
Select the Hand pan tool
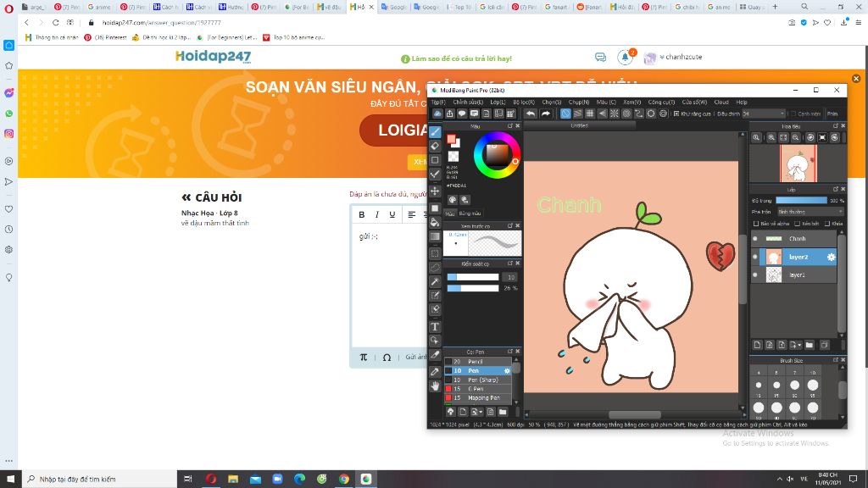pos(435,385)
